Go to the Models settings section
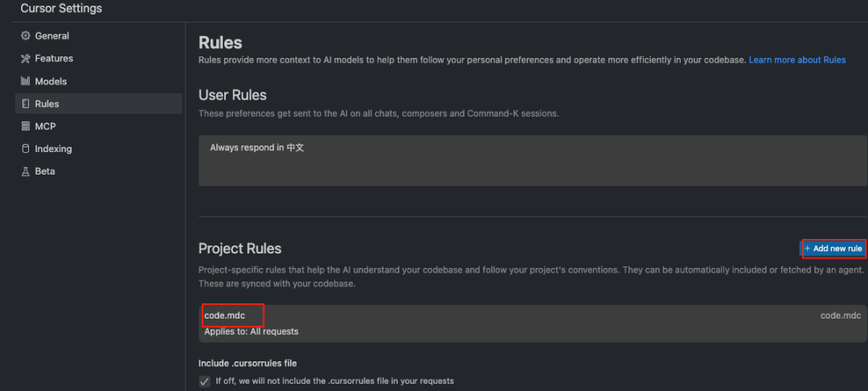Screen dimensions: 868x391 pyautogui.click(x=51, y=81)
